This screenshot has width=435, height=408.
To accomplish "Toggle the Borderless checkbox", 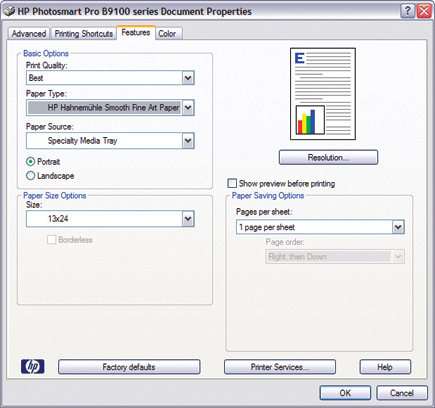I will coord(51,240).
